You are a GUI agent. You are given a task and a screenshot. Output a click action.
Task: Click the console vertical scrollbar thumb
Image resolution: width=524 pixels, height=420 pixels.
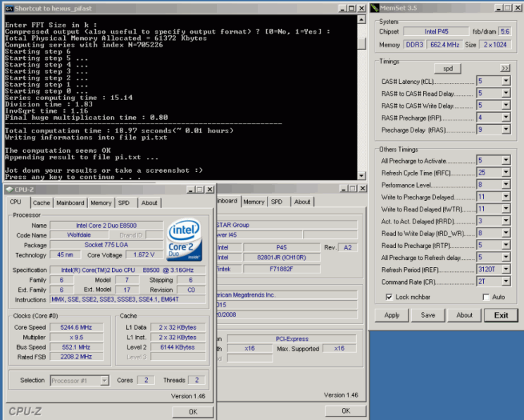point(361,44)
